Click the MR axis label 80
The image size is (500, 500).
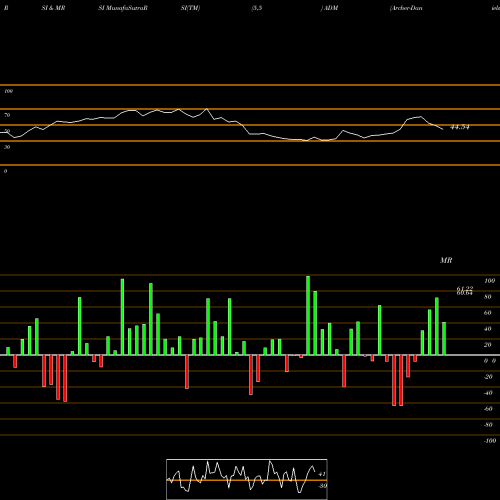[x=488, y=297]
